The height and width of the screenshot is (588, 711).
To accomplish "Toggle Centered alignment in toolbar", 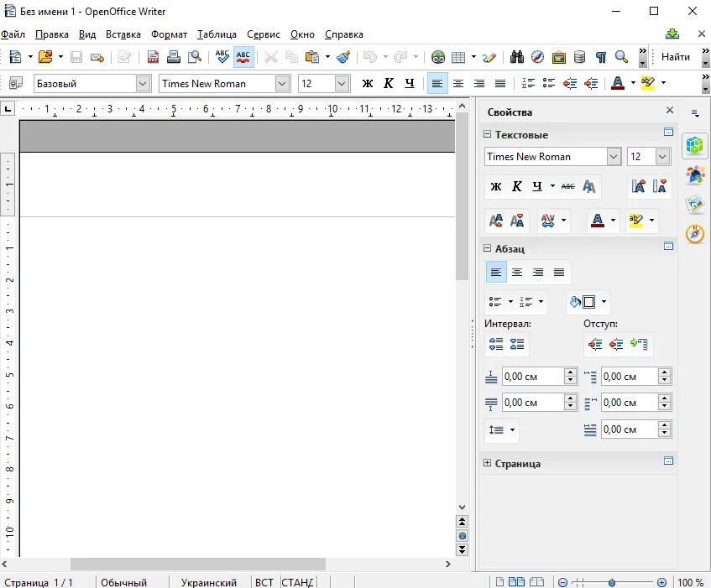I will click(x=458, y=83).
